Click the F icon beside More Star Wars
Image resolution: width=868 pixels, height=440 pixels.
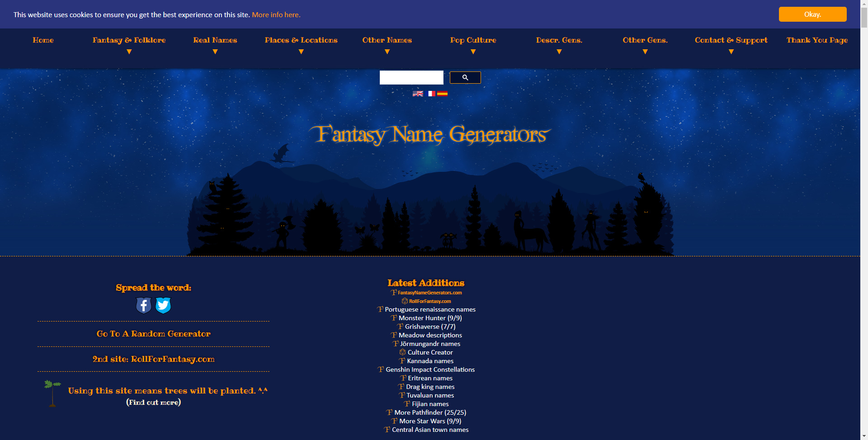394,421
